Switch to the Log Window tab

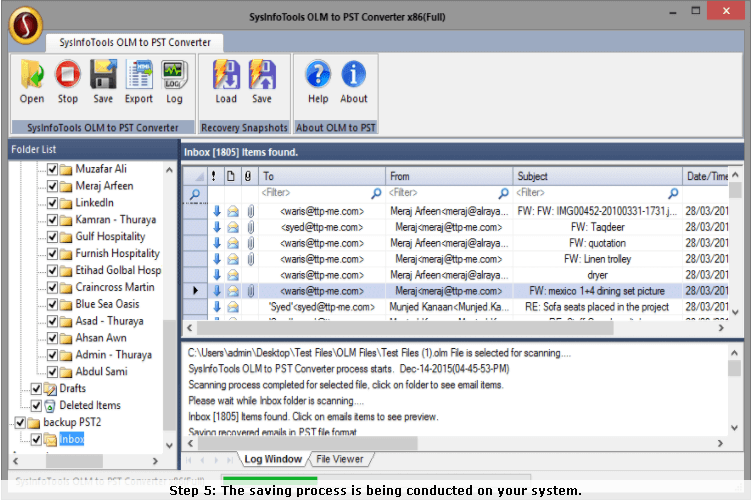coord(273,459)
